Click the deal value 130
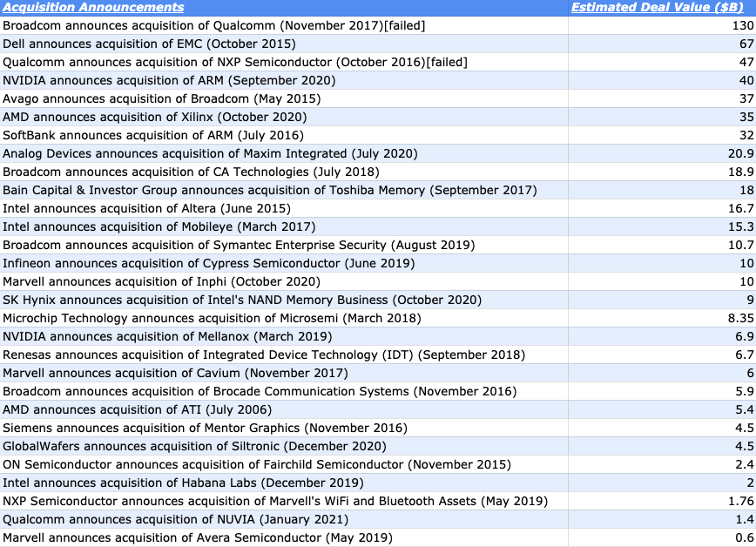 743,25
